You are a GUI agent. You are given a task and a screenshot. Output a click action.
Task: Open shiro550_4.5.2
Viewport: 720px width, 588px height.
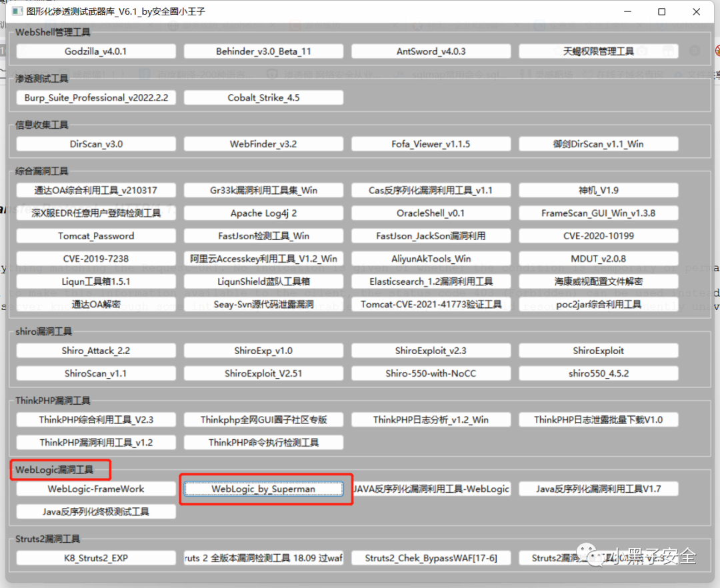599,373
